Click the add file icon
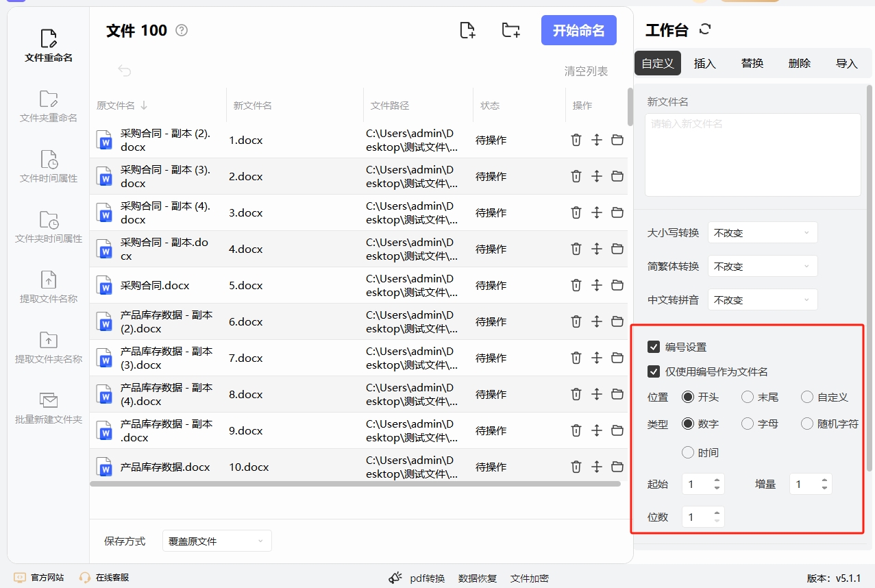Screen dimensions: 875x588 pos(467,30)
